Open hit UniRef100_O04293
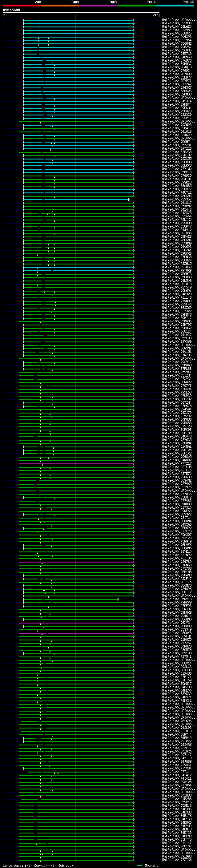Viewport: 197px width, 868px height. [x=176, y=37]
